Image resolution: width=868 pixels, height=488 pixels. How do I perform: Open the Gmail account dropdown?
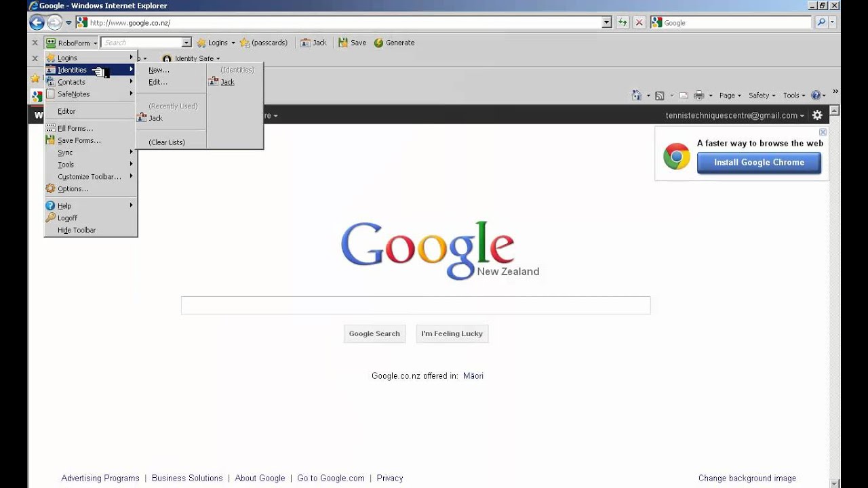click(735, 115)
